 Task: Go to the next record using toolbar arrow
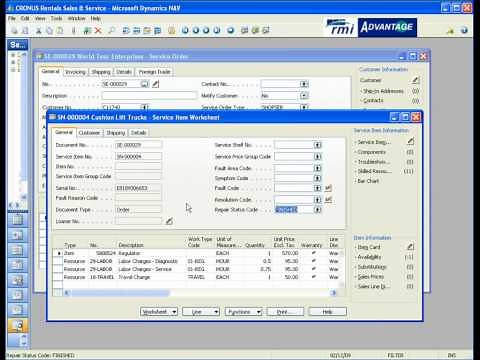(206, 31)
